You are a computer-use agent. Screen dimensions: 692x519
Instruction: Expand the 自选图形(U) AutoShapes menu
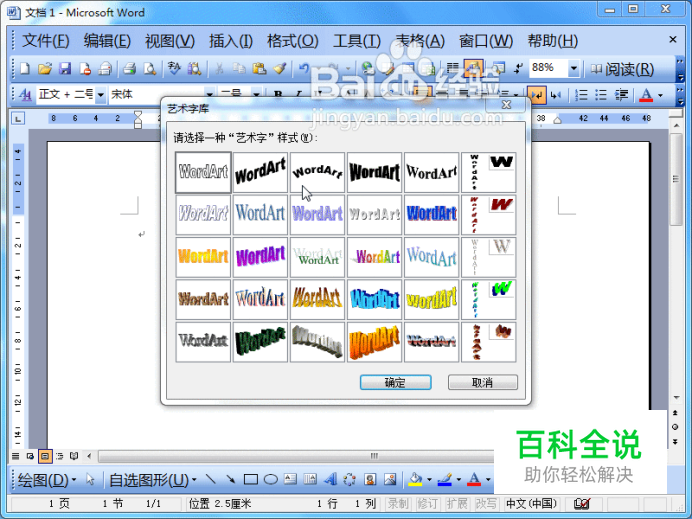(153, 480)
